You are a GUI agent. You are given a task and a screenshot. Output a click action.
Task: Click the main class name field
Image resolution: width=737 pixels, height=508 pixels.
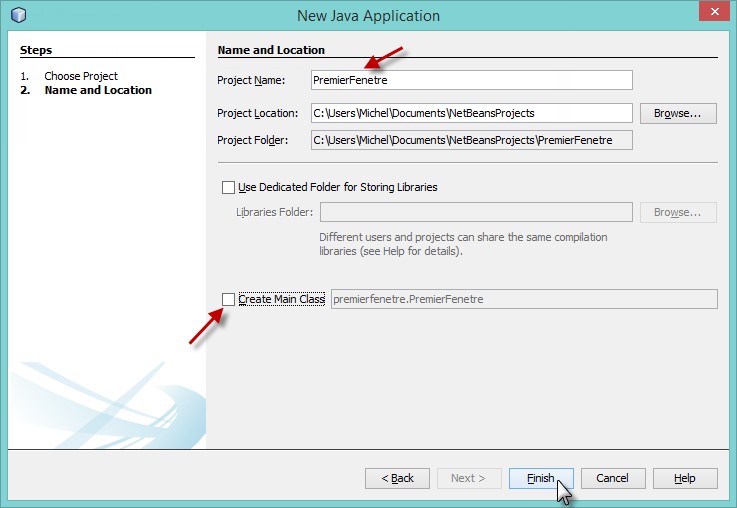(524, 299)
